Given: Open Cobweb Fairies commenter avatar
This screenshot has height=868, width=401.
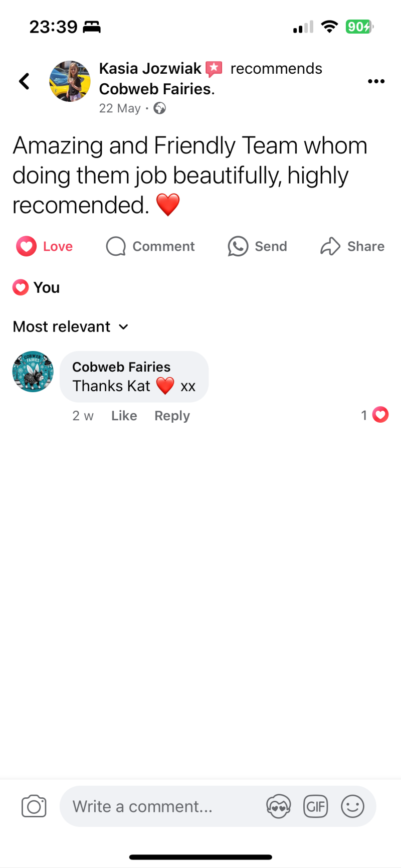Looking at the screenshot, I should click(33, 372).
